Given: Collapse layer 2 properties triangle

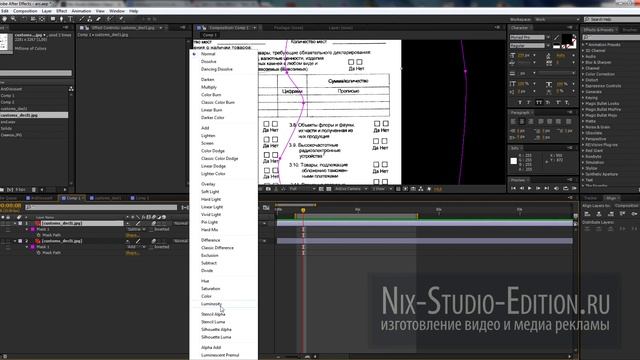Looking at the screenshot, I should pyautogui.click(x=16, y=241).
